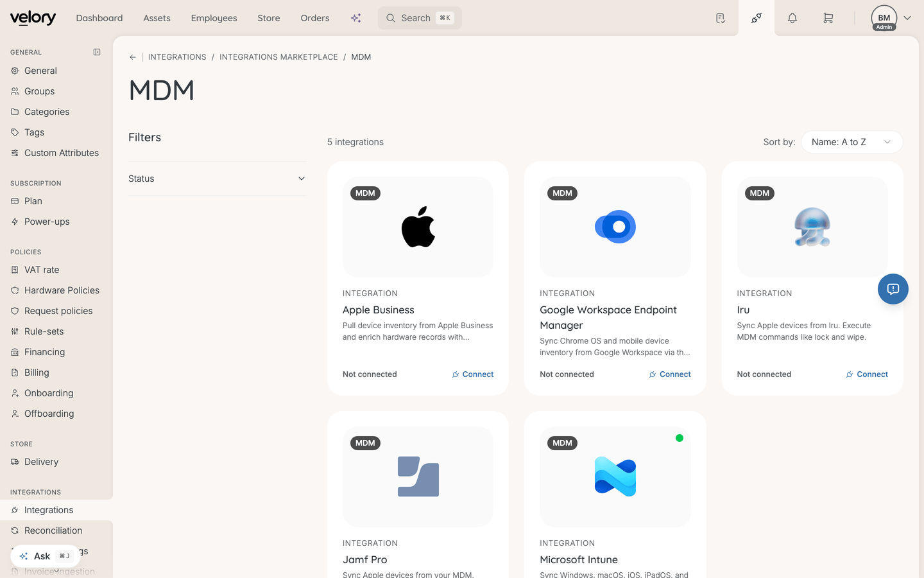Open the Ask assistant button
The image size is (924, 578).
[x=45, y=556]
